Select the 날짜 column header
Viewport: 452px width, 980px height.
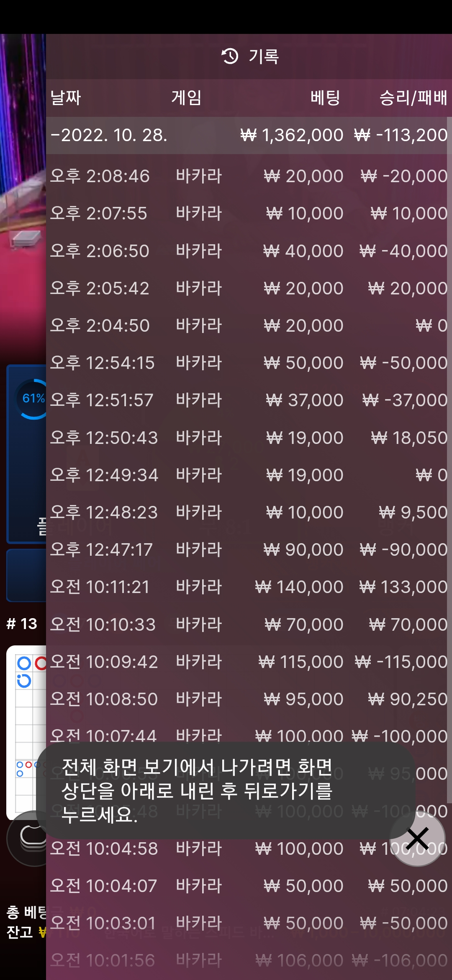[66, 98]
